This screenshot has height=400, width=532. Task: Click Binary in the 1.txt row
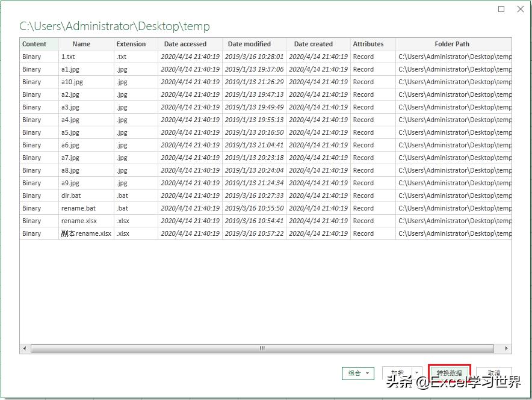pos(32,57)
